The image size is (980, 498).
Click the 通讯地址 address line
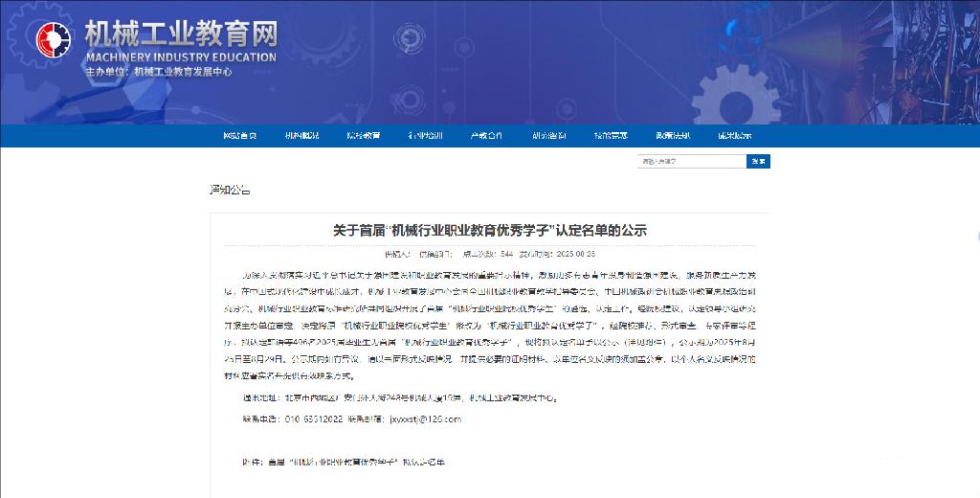399,397
